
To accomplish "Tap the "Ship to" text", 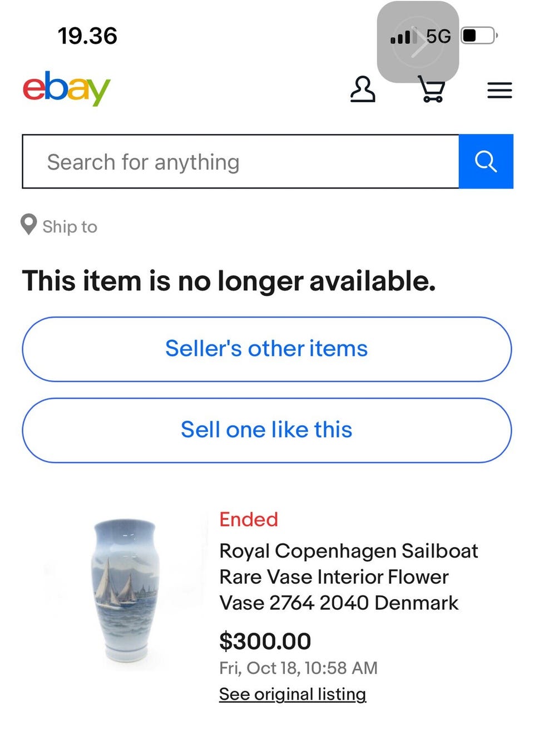I will tap(70, 227).
